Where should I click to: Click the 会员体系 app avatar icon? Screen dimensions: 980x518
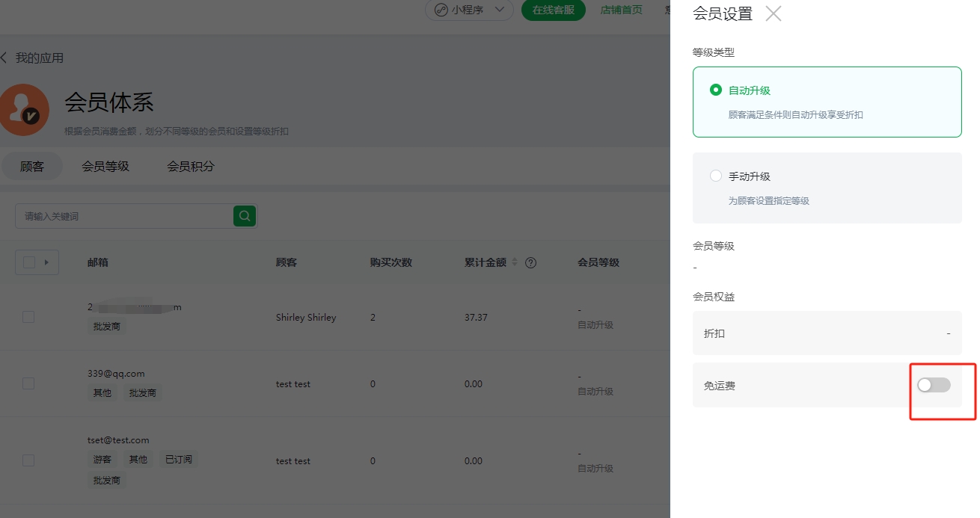(25, 110)
